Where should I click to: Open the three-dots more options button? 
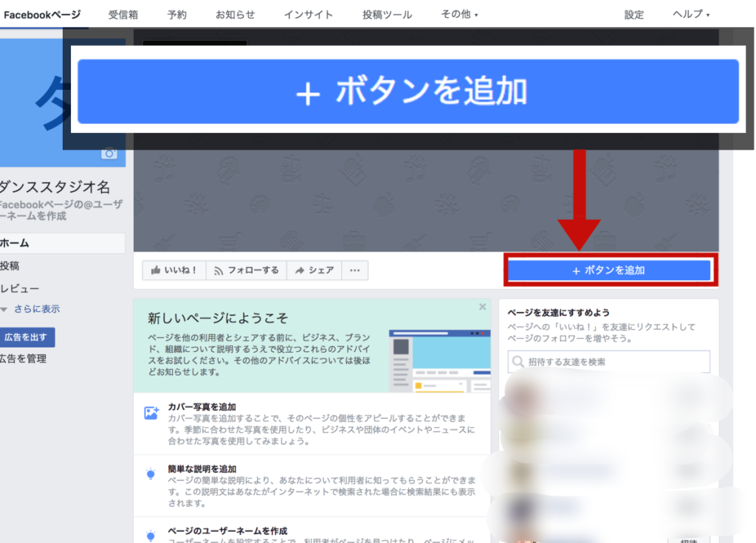355,270
